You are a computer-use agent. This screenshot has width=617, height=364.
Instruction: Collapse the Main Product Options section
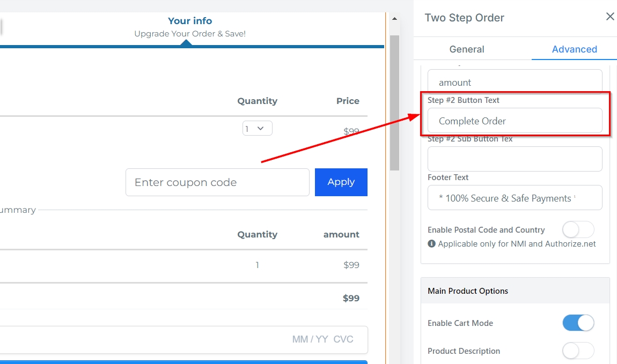pos(515,291)
